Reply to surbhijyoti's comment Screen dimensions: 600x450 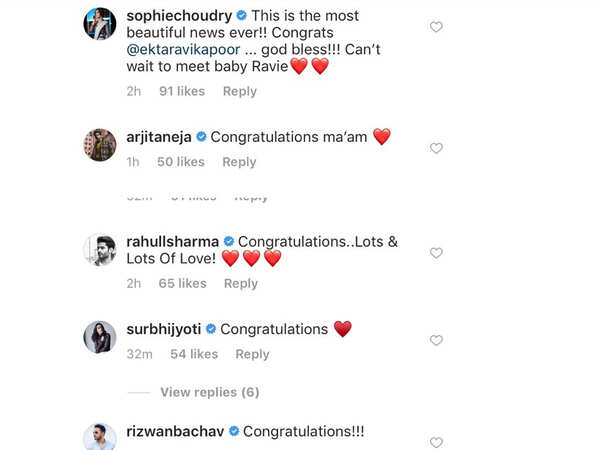click(252, 354)
